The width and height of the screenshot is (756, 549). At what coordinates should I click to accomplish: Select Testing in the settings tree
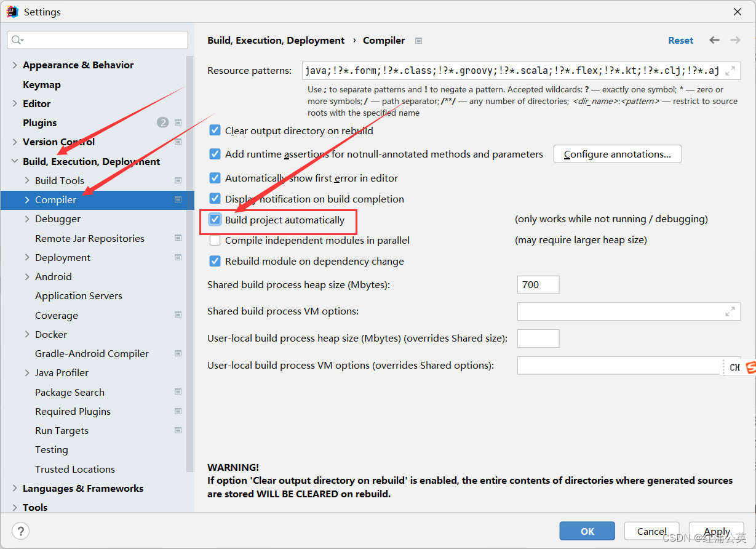[x=52, y=449]
